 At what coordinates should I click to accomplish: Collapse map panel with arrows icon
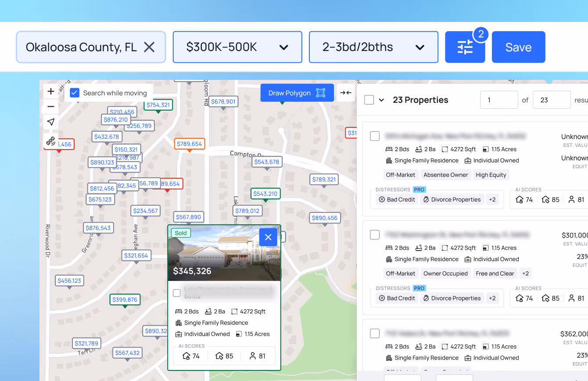[346, 93]
